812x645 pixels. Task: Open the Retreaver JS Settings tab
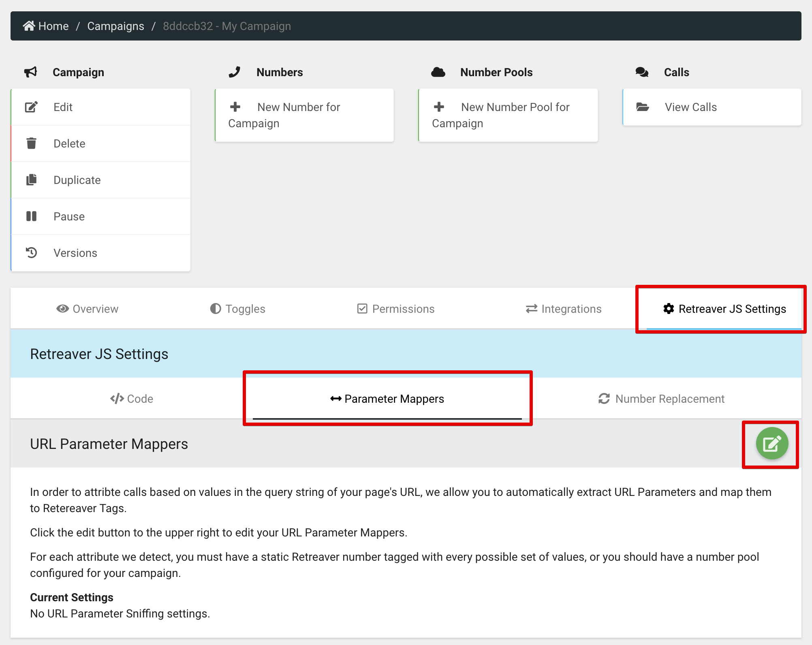tap(724, 309)
